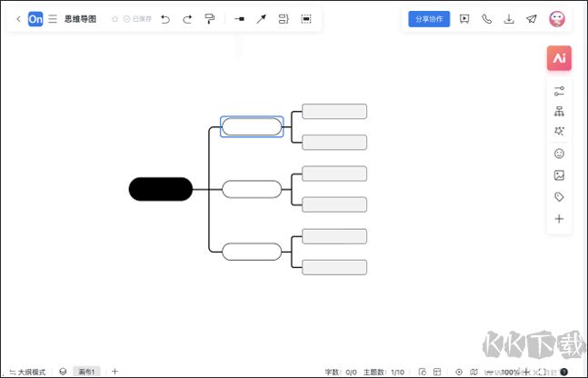This screenshot has width=588, height=378.
Task: Go back using the left chevron
Action: (18, 18)
